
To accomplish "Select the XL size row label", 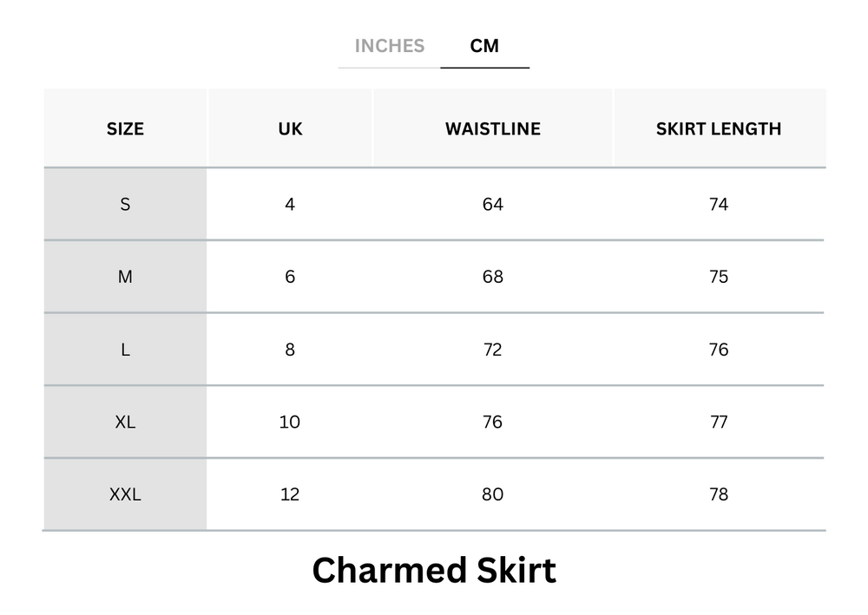I will click(125, 422).
